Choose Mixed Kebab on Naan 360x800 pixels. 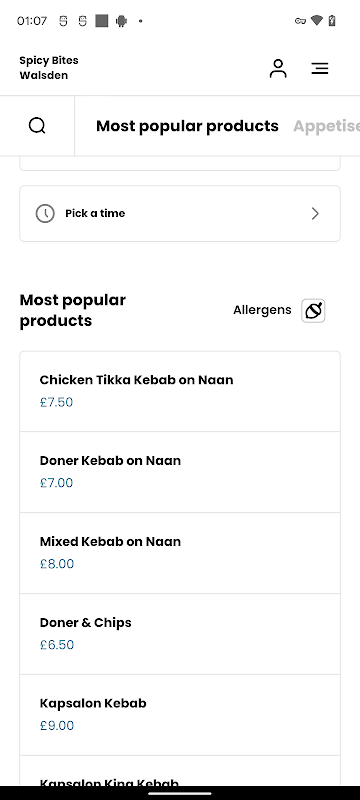pos(180,553)
